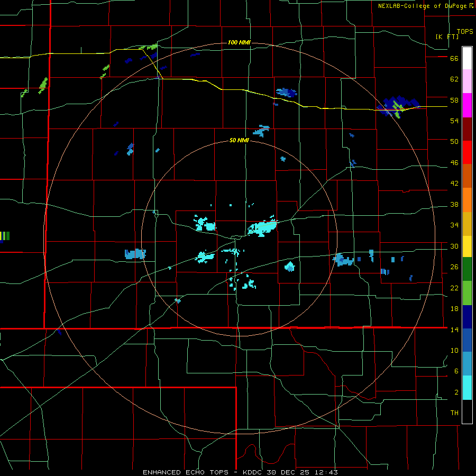Click the 54 legend value

[454, 121]
